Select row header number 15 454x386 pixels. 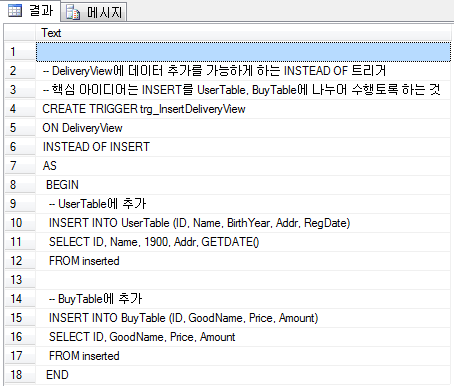tap(20, 318)
